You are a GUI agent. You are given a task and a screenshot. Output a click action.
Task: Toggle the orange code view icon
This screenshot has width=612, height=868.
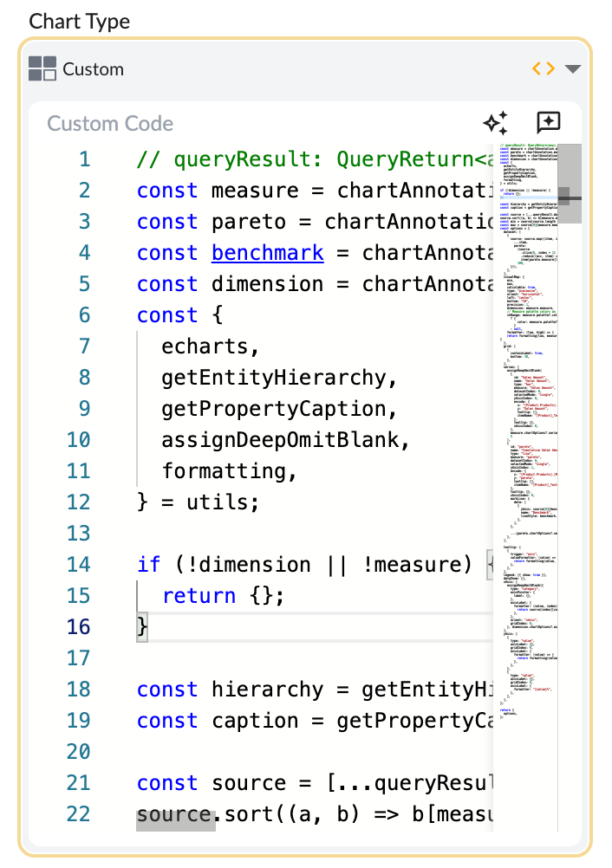(543, 68)
